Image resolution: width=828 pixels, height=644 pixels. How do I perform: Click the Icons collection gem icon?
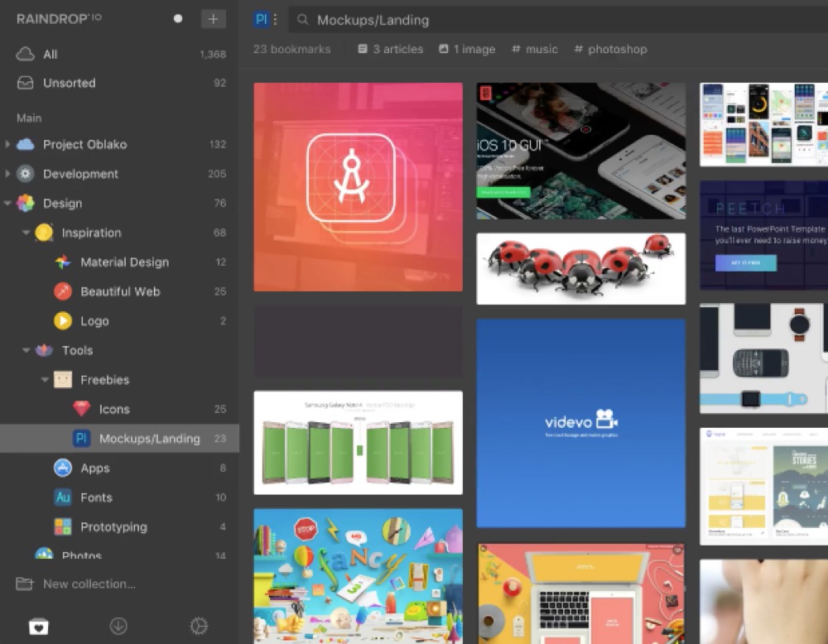(x=81, y=409)
